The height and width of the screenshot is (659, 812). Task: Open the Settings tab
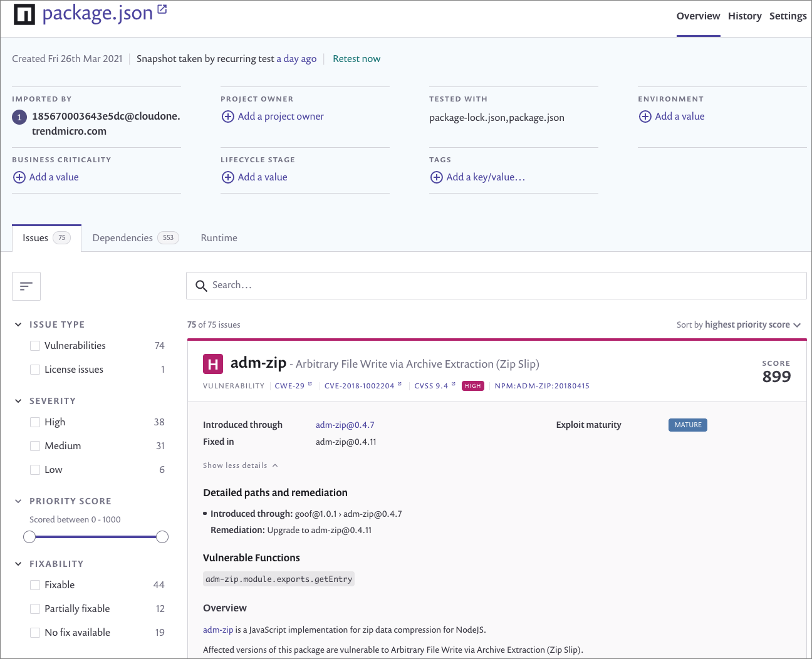point(788,16)
